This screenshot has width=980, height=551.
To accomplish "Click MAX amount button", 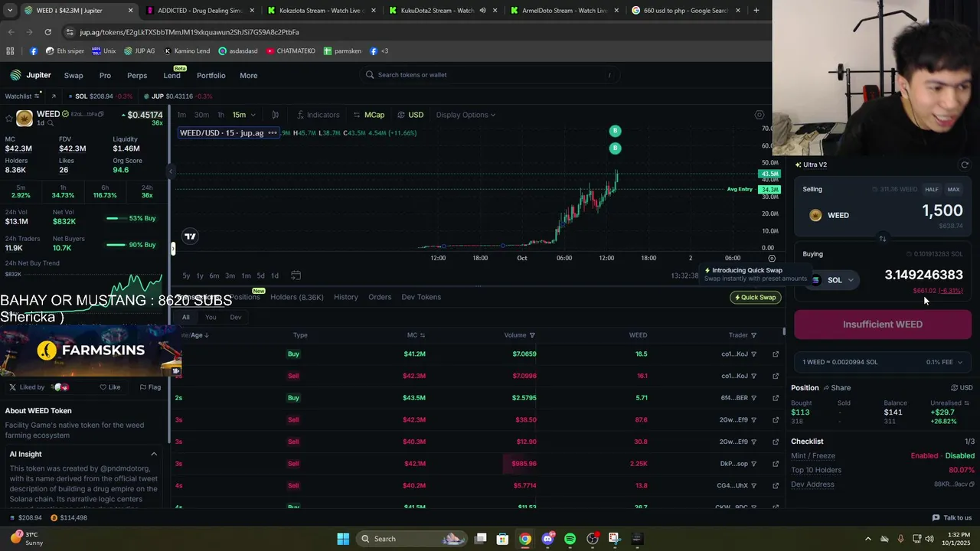I will (953, 190).
